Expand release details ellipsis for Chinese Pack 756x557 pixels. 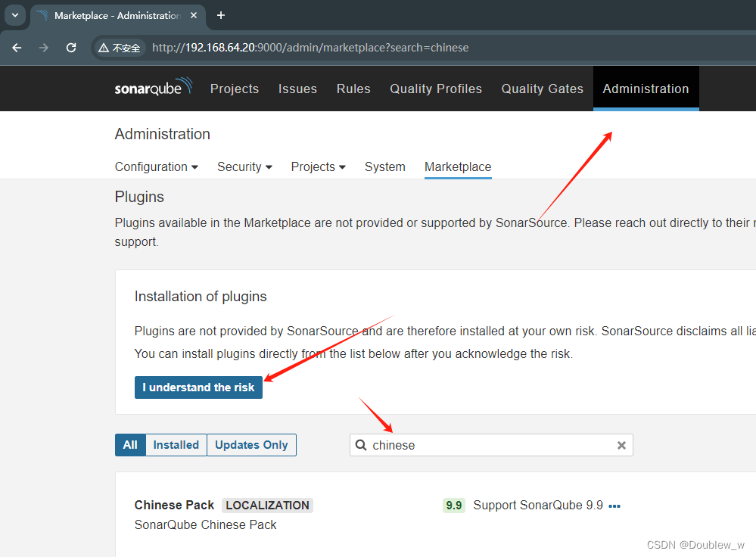(x=614, y=506)
